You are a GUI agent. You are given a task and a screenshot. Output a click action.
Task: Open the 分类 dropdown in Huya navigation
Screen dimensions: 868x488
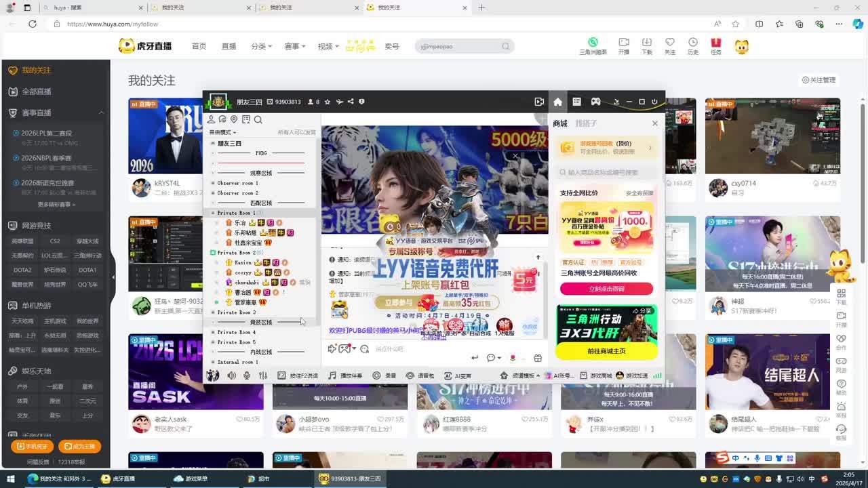click(261, 46)
